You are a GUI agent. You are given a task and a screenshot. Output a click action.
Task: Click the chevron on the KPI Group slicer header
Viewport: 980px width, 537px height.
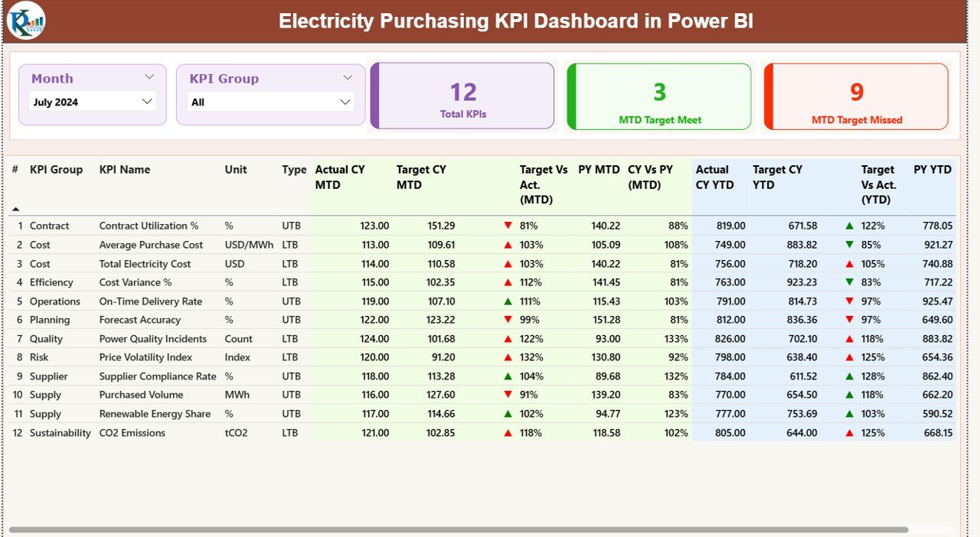coord(348,76)
